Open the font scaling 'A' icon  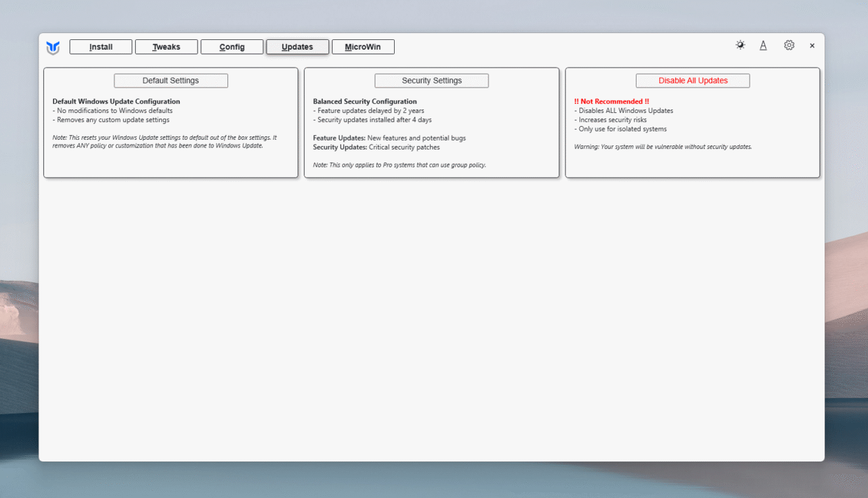click(x=763, y=45)
